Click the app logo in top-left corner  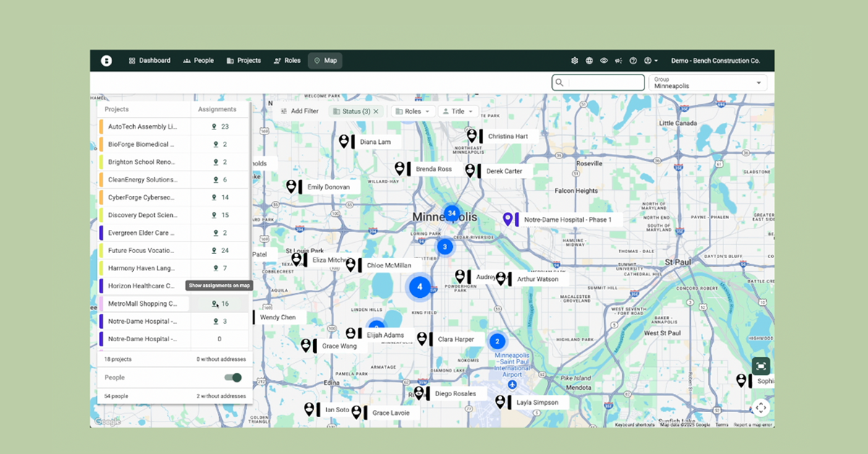pyautogui.click(x=106, y=61)
